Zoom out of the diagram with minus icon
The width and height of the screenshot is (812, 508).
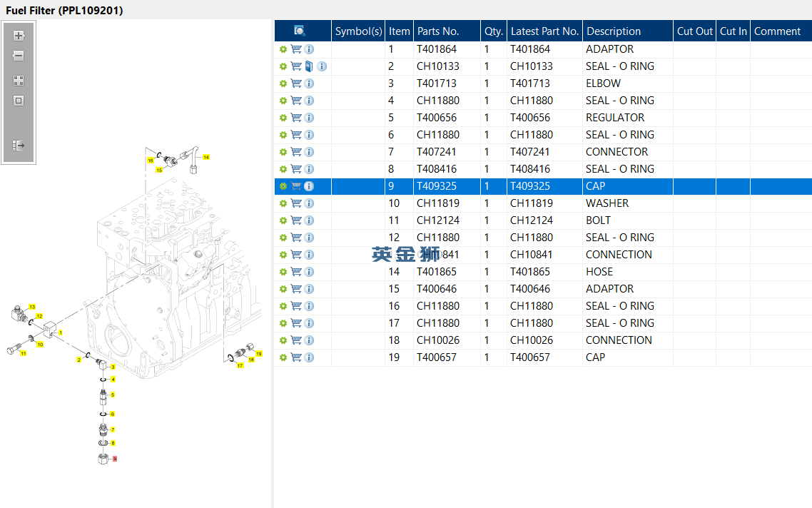[x=19, y=56]
